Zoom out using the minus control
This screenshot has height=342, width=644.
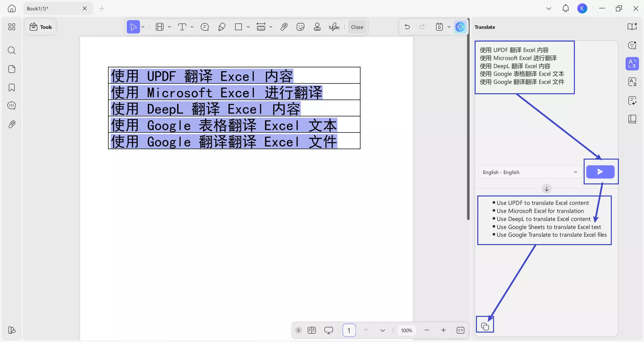coord(427,330)
